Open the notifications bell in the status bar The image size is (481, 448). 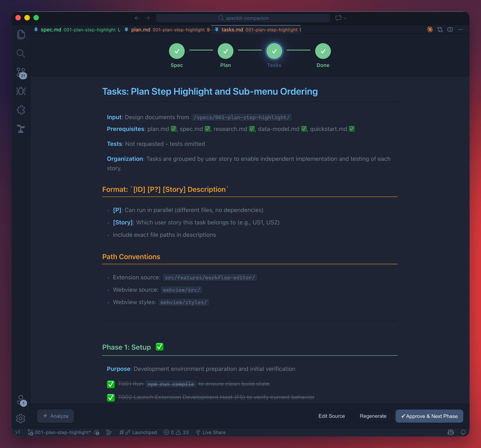464,432
